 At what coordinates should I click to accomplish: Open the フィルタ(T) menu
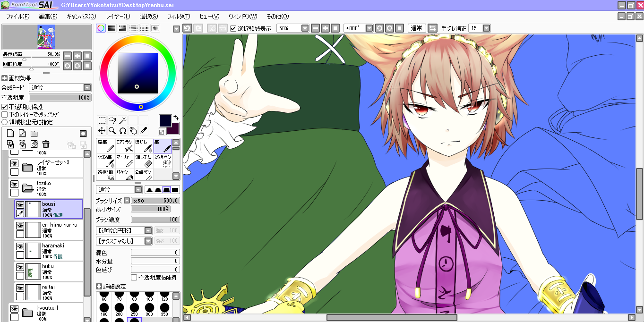(179, 17)
